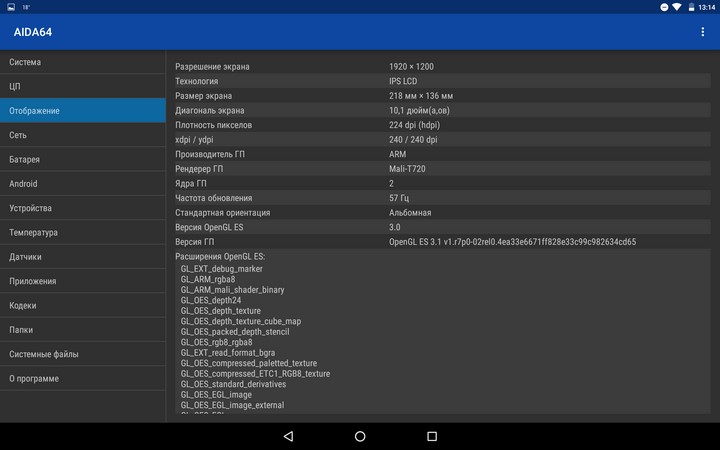Select the GL_OES_packed_depth_stencil extension line

pyautogui.click(x=235, y=332)
